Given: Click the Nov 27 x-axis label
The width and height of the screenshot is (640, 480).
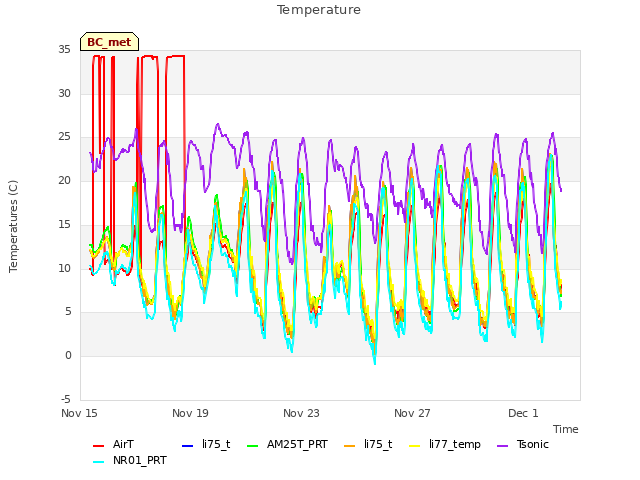Looking at the screenshot, I should click(412, 413).
